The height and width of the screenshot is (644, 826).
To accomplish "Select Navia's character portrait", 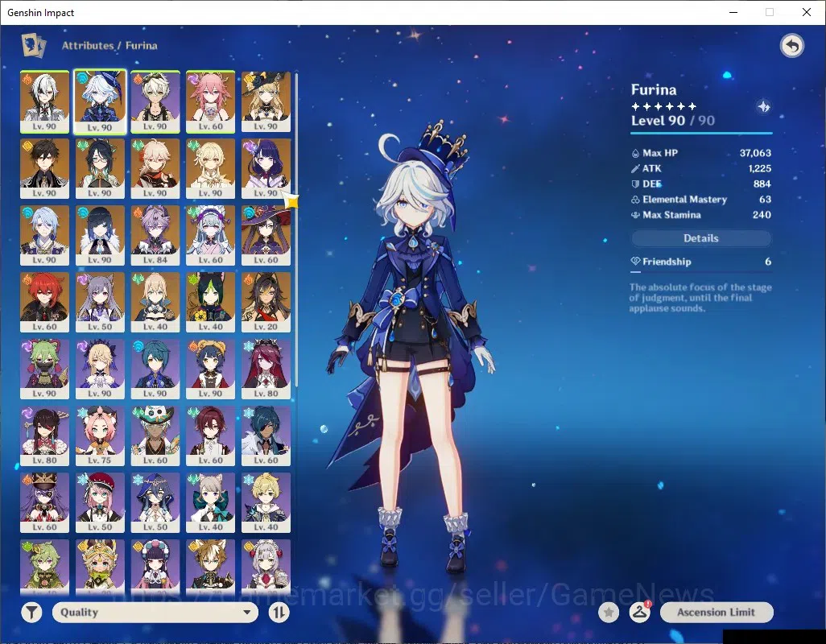I will 266,102.
